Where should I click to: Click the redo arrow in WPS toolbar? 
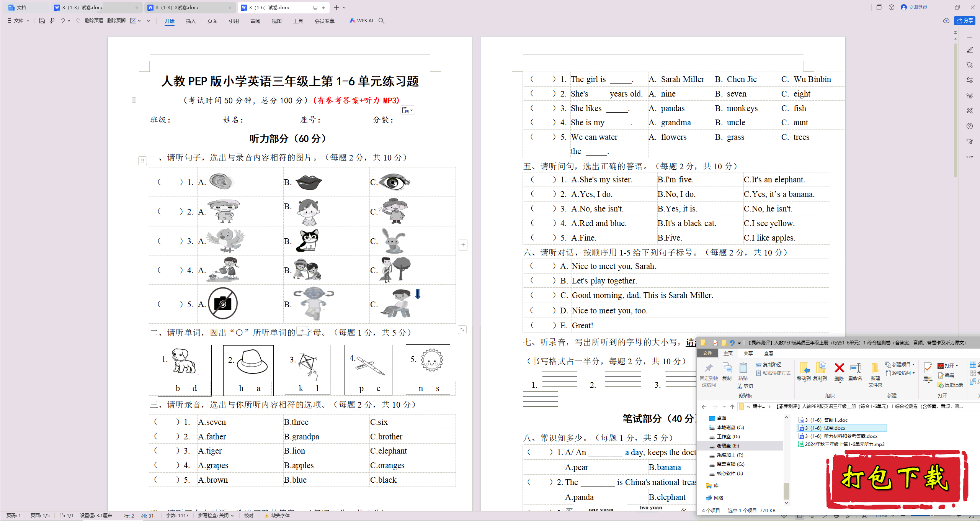78,21
